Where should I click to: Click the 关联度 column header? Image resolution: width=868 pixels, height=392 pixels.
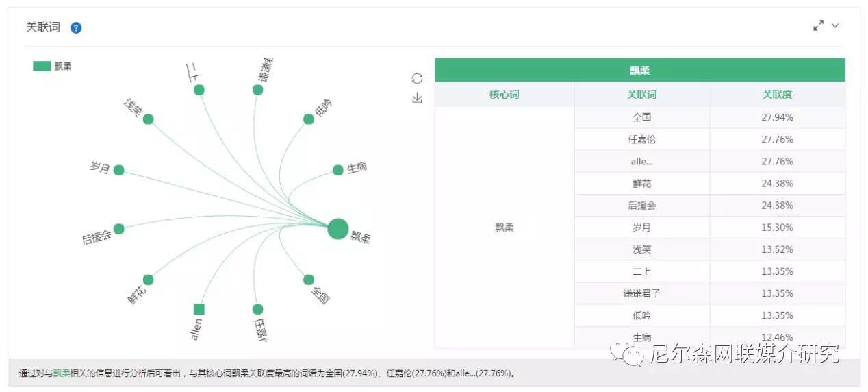pos(777,95)
